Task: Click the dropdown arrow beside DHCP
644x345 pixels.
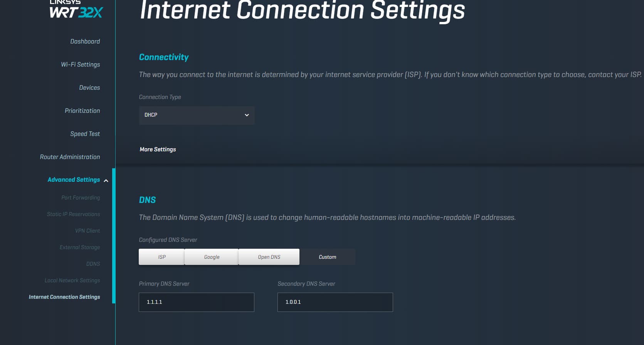Action: click(247, 115)
